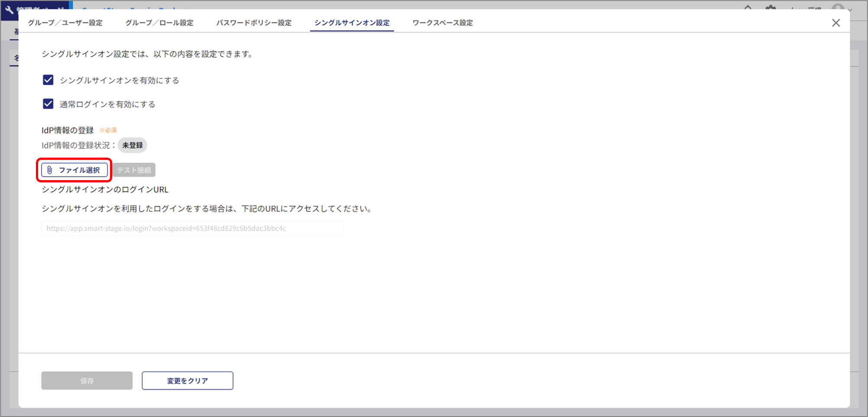Enable single sign-on checkbox (シングルサインオンを有効にする)
The width and height of the screenshot is (868, 417).
[x=48, y=80]
